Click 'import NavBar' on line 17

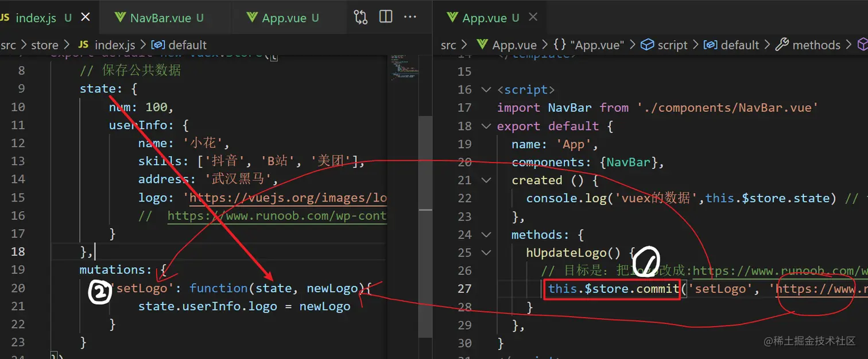coord(545,107)
